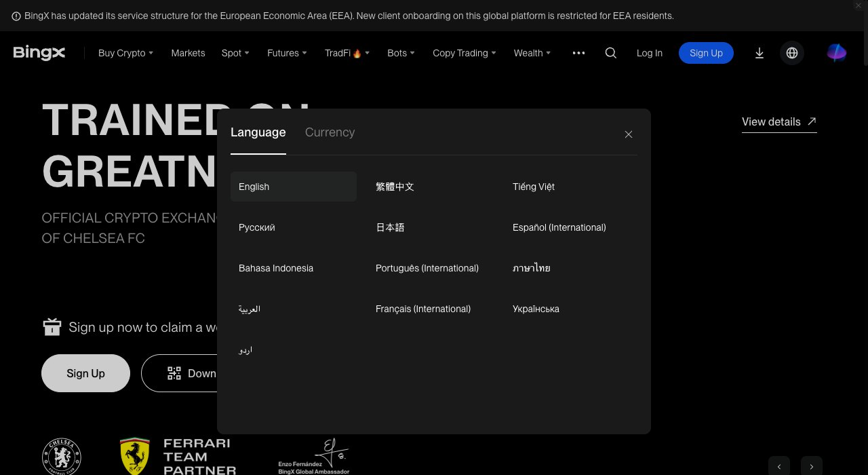This screenshot has width=868, height=475.
Task: Click the gift box icon
Action: [52, 327]
